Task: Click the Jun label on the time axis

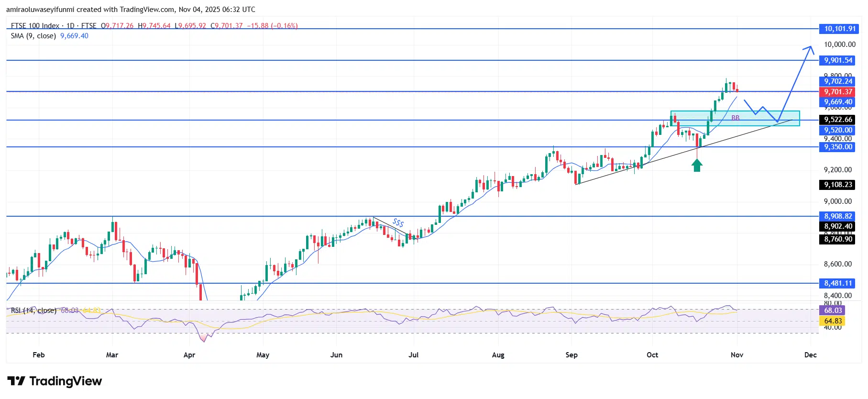Action: 337,355
